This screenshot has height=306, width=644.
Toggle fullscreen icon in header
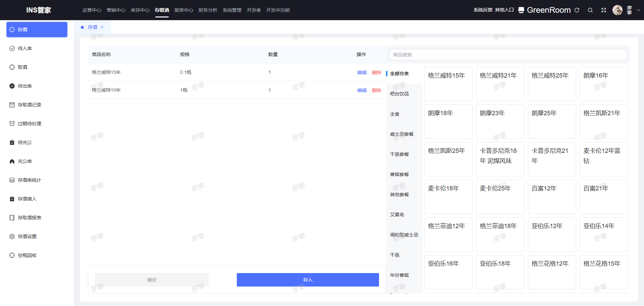[x=604, y=10]
